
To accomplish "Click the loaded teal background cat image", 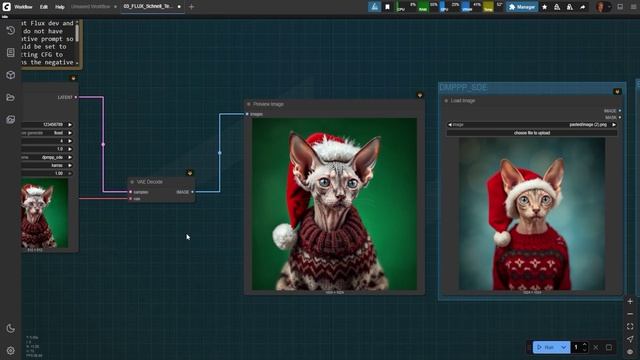I will pos(532,213).
